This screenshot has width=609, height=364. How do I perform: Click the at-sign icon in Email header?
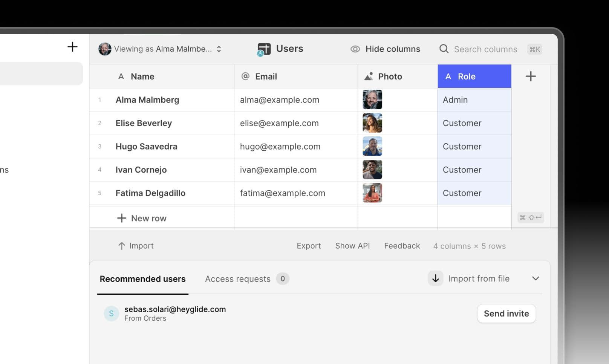245,76
